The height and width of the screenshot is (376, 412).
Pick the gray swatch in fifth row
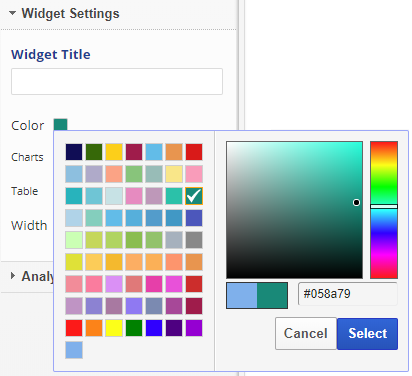(x=194, y=240)
